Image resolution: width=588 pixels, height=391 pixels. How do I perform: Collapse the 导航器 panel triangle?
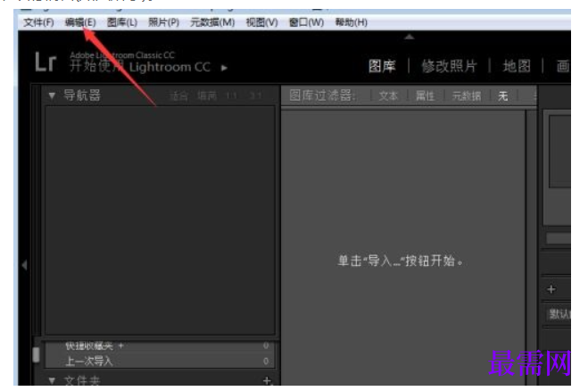pyautogui.click(x=52, y=96)
